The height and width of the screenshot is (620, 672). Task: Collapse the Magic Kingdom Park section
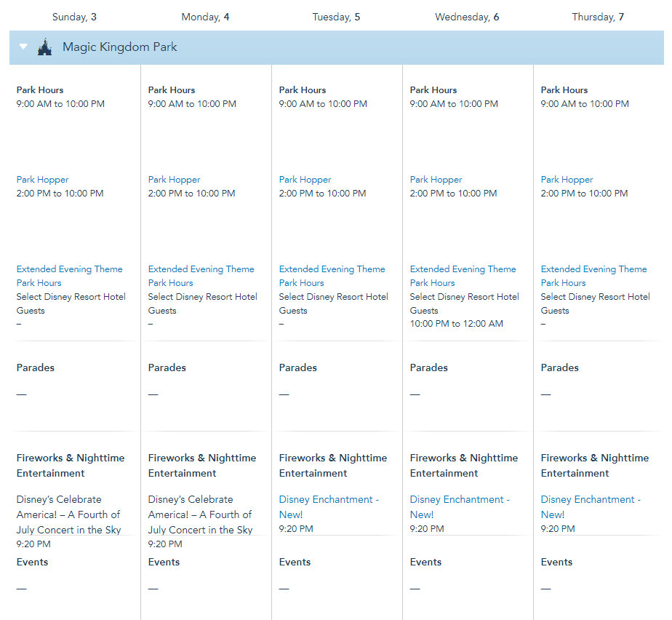tap(23, 47)
